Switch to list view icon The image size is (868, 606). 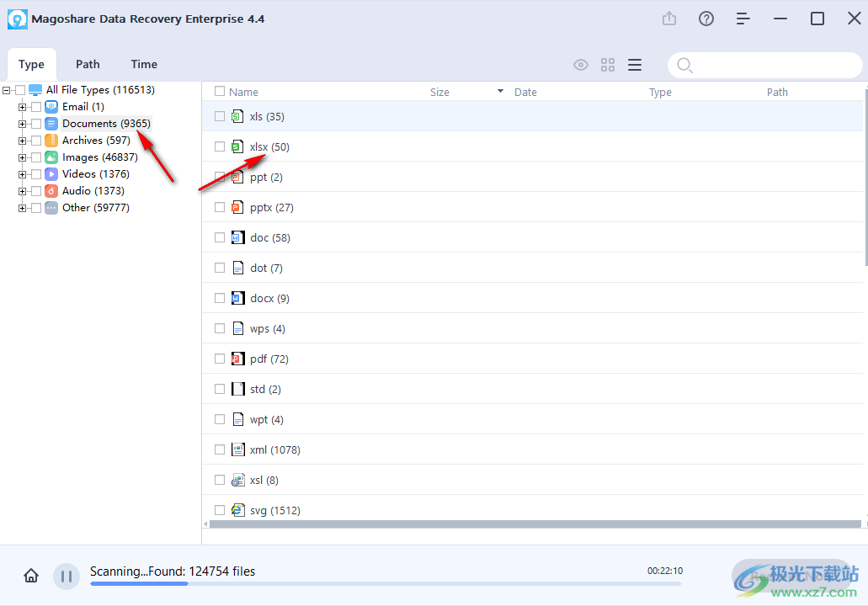(635, 65)
